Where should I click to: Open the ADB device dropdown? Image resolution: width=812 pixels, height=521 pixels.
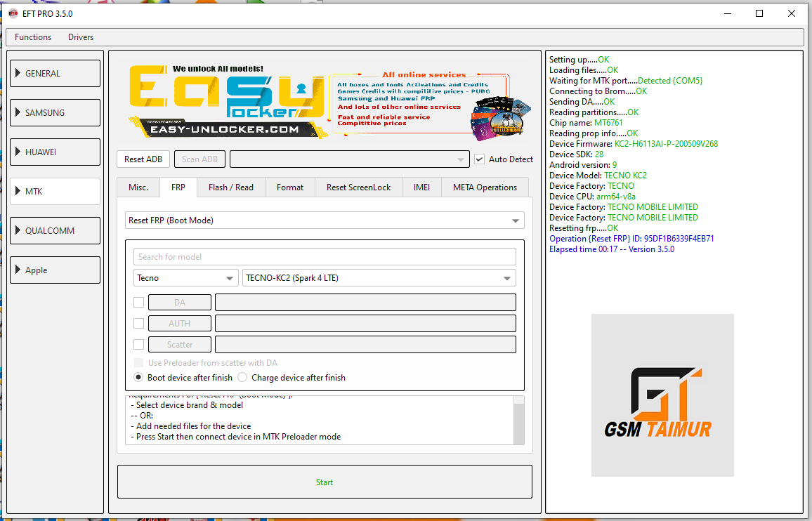click(x=350, y=159)
